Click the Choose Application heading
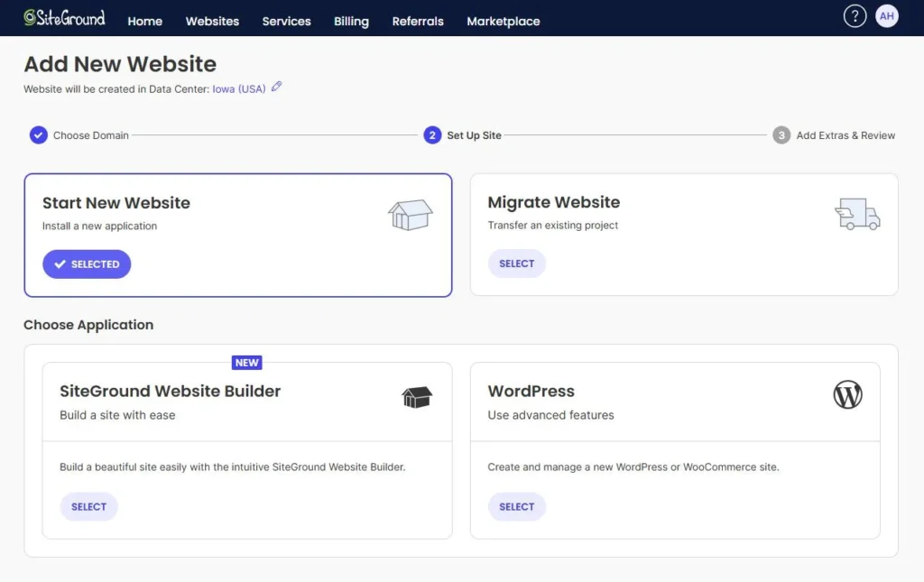924x582 pixels. [x=88, y=325]
